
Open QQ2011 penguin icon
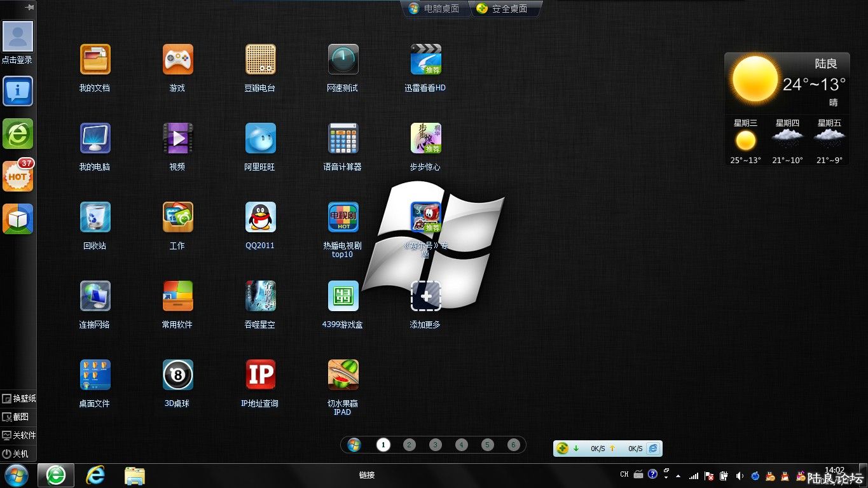260,218
